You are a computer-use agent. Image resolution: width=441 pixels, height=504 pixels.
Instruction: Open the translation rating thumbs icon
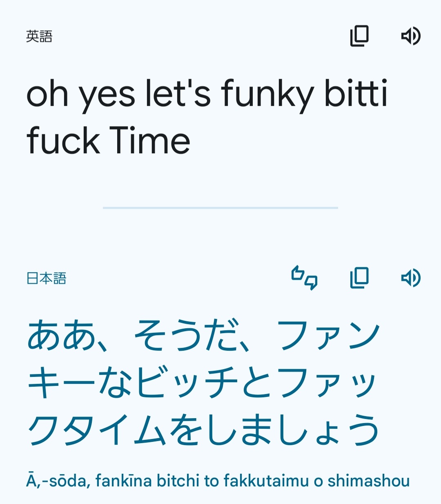304,278
